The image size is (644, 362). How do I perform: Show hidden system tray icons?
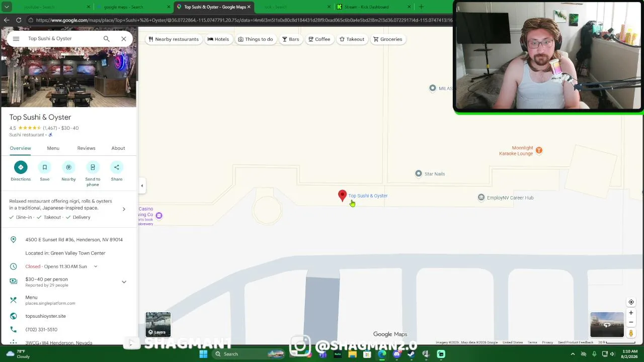pyautogui.click(x=573, y=354)
